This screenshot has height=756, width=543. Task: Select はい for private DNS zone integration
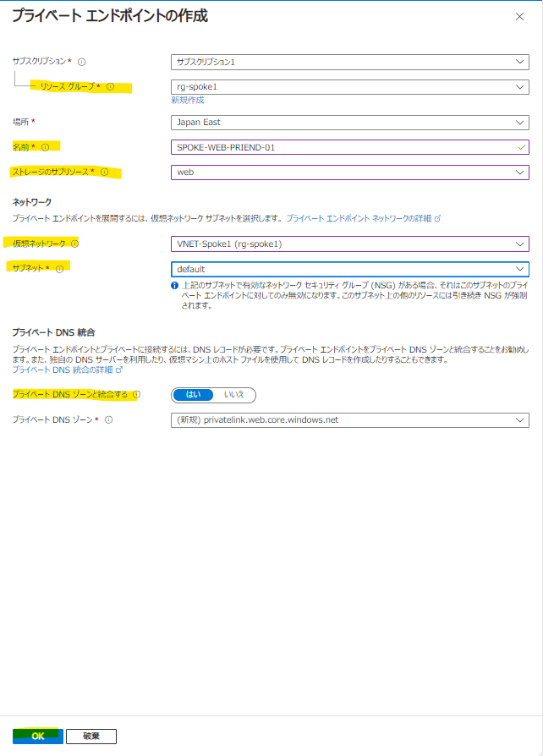tap(193, 395)
